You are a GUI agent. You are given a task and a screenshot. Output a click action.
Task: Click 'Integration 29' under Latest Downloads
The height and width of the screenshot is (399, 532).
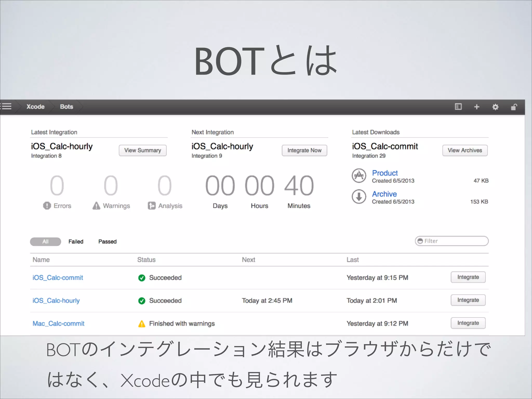(x=369, y=156)
